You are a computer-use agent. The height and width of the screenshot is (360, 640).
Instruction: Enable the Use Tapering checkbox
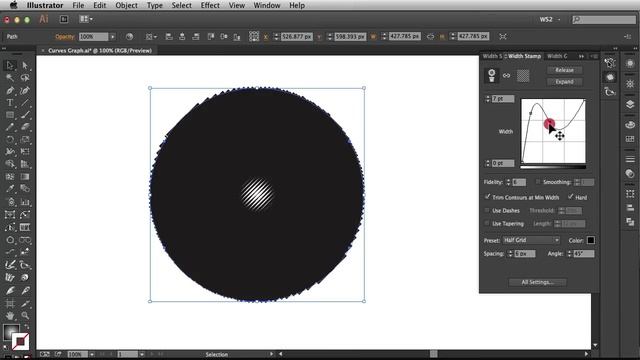(x=487, y=223)
